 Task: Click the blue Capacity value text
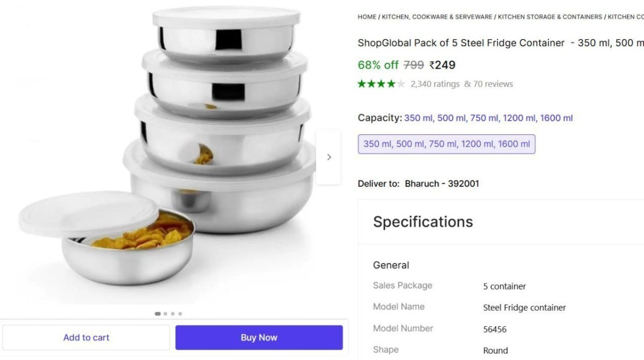(x=488, y=118)
